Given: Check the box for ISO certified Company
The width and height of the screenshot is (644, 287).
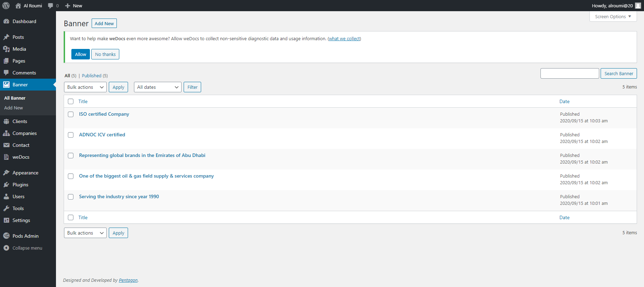Looking at the screenshot, I should tap(71, 114).
